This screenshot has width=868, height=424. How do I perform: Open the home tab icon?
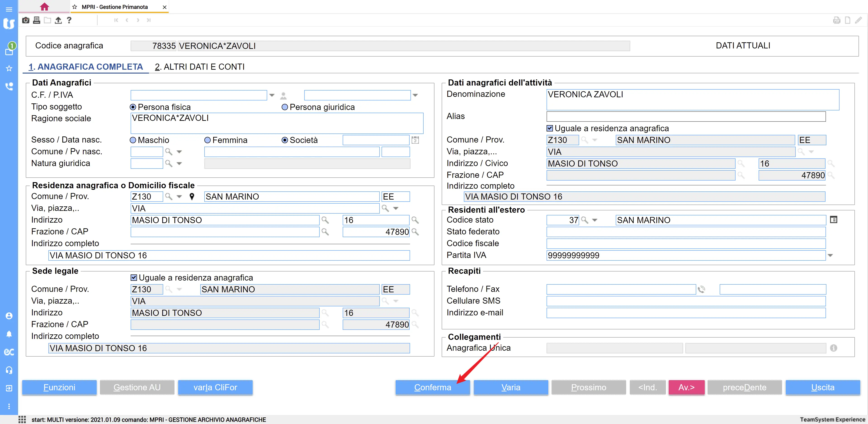pyautogui.click(x=44, y=7)
